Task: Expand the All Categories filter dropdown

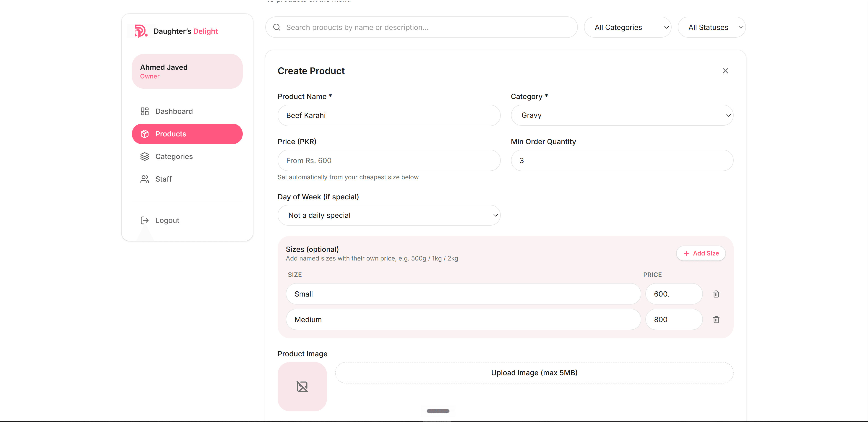Action: tap(627, 27)
